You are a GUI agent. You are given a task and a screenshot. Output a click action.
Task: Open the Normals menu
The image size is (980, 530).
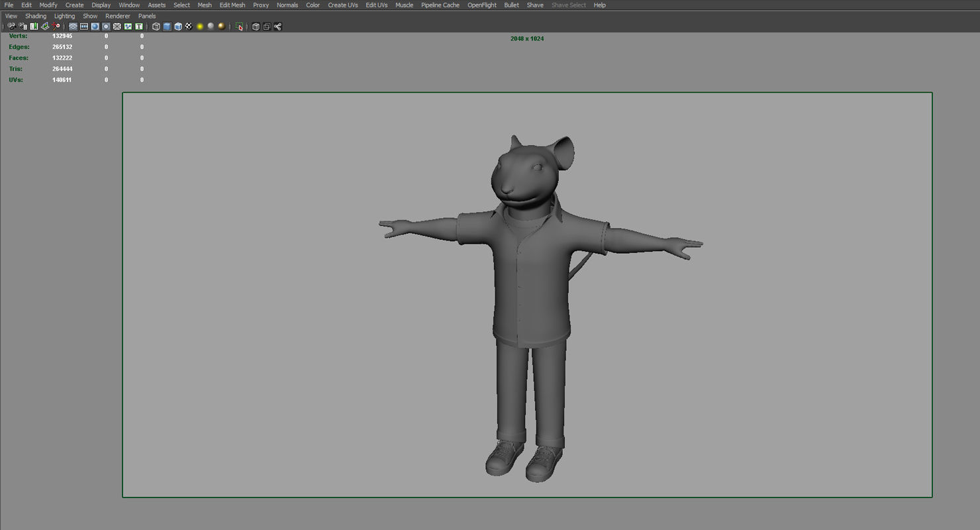[287, 5]
